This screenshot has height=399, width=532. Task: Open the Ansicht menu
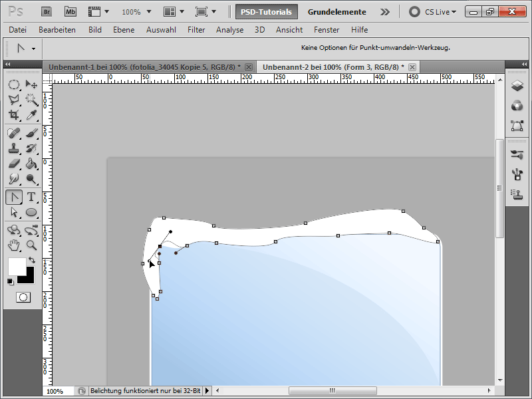click(289, 30)
